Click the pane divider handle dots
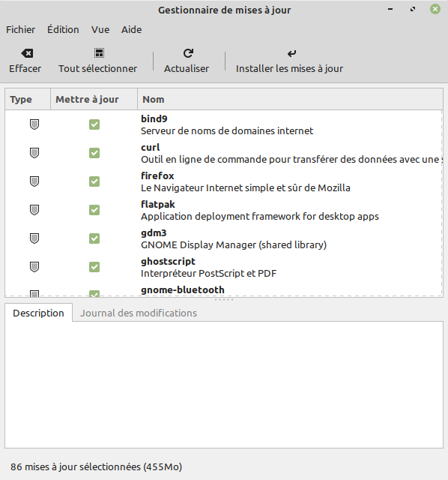 224,300
